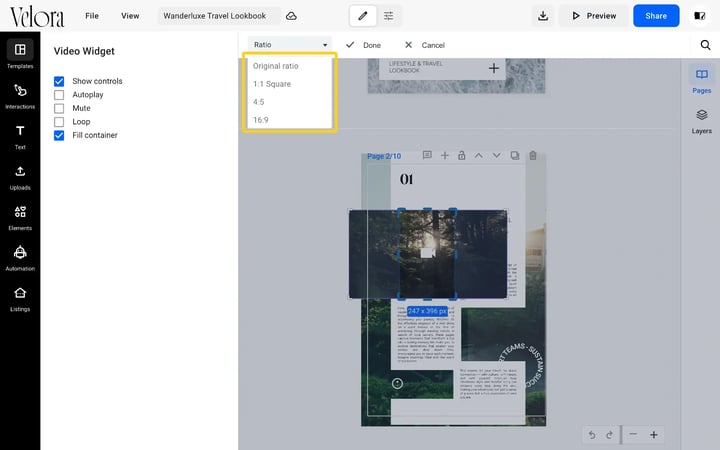Add a new page via plus icon
Screen dimensions: 720x450
[x=444, y=156]
